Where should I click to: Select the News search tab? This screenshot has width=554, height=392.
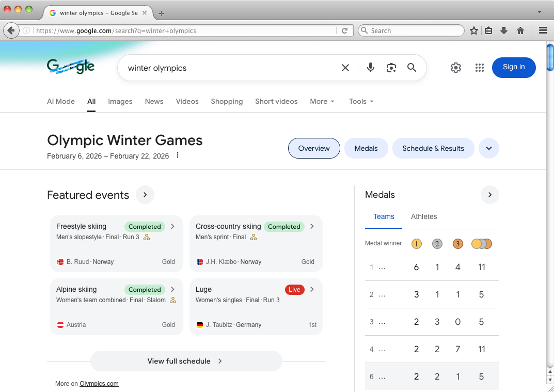tap(154, 101)
